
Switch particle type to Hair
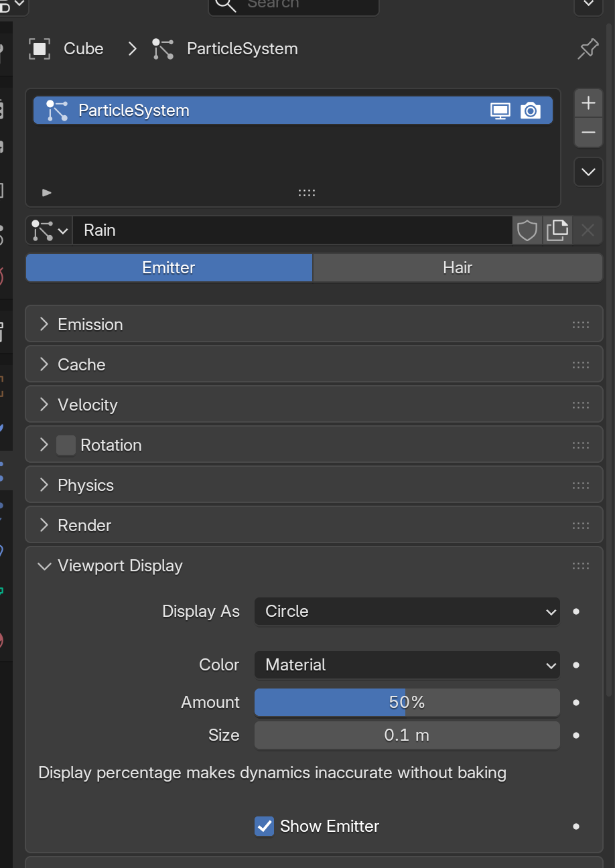click(x=458, y=268)
